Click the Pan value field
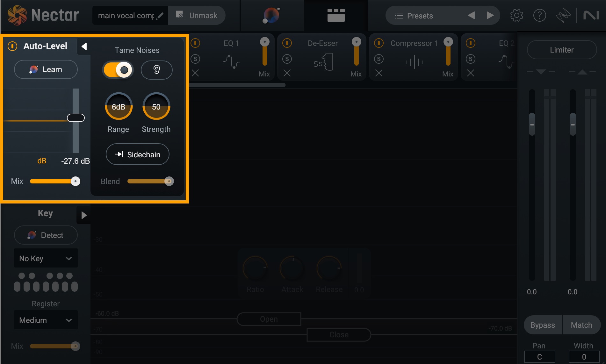 click(x=539, y=357)
